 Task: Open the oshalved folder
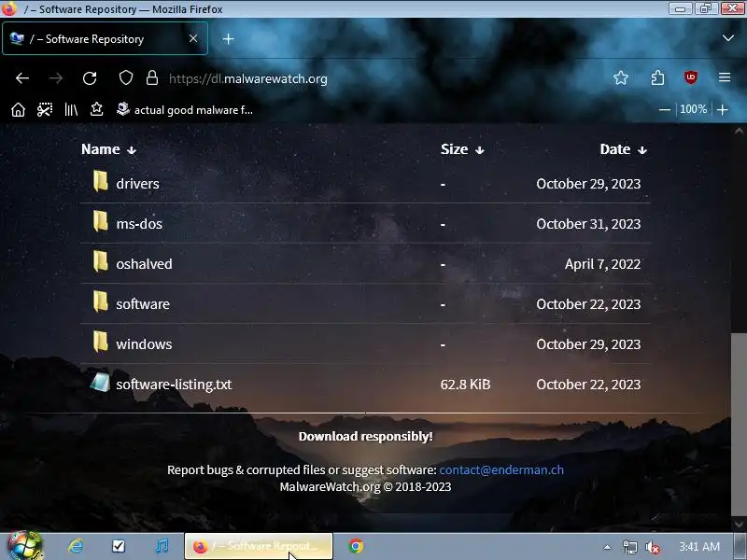click(x=144, y=264)
